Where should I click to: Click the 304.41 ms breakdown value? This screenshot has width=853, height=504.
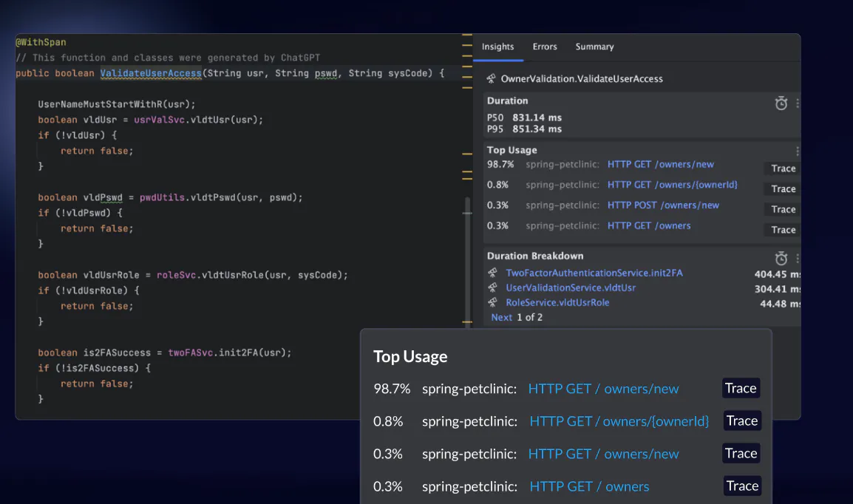[777, 289]
